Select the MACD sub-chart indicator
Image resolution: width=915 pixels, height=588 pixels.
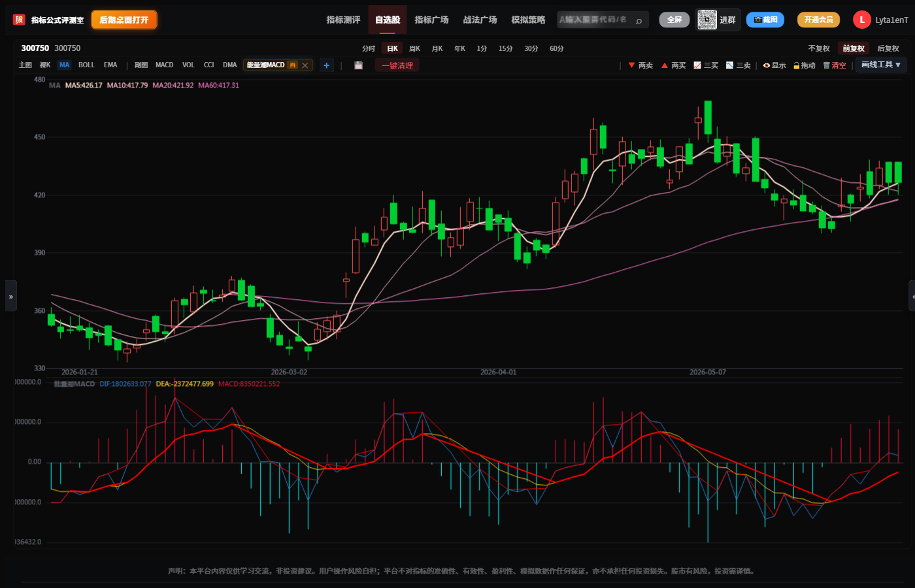pos(165,65)
